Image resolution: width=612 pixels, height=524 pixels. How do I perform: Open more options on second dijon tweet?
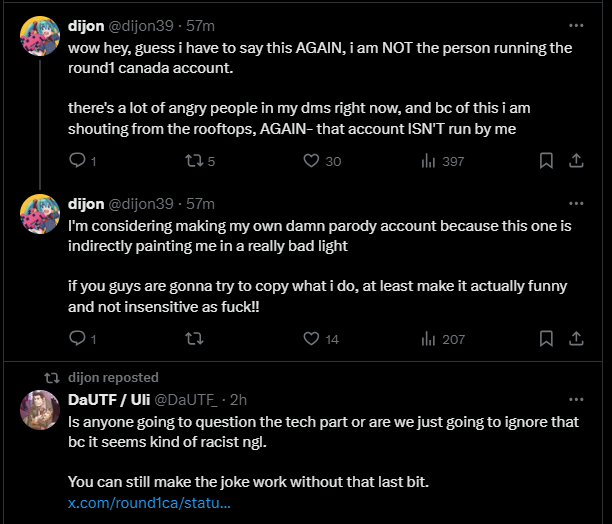pyautogui.click(x=576, y=204)
